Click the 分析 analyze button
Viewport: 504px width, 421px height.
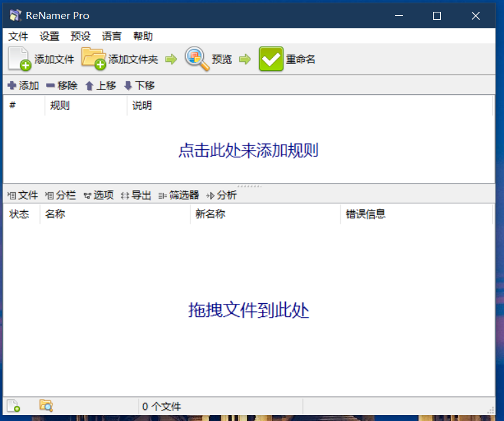(x=221, y=195)
